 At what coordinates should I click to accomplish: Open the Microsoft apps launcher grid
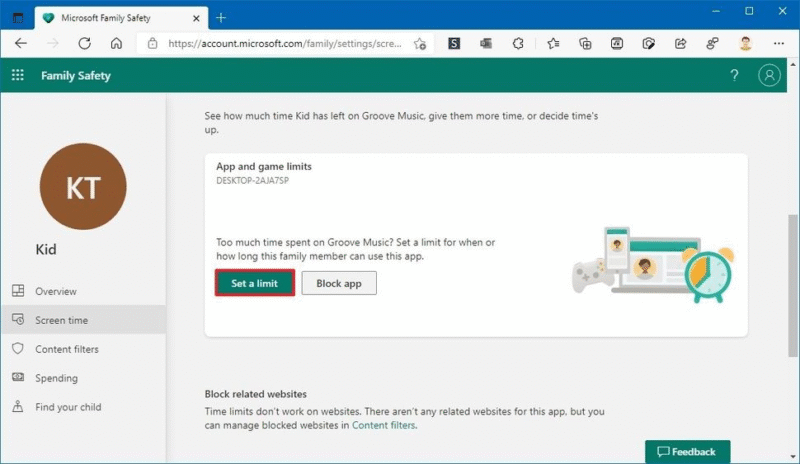pyautogui.click(x=18, y=75)
